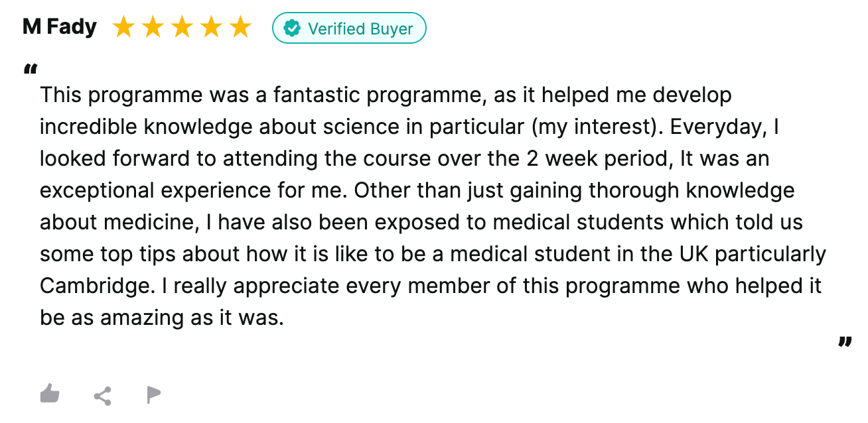The width and height of the screenshot is (868, 423).
Task: Click the first rating star
Action: click(123, 28)
